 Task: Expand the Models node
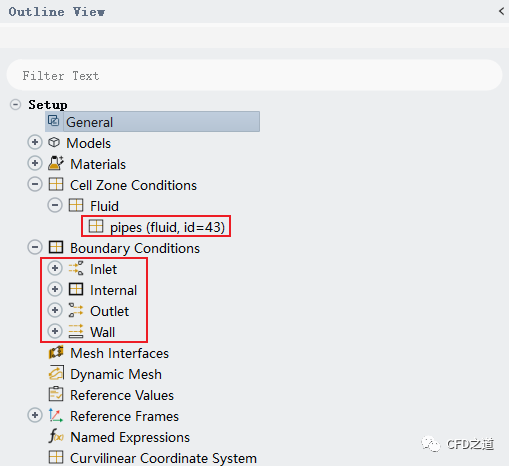35,142
